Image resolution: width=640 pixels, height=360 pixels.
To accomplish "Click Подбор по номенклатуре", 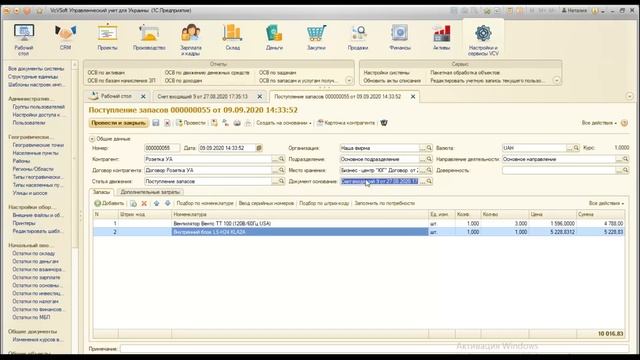I will tap(205, 203).
